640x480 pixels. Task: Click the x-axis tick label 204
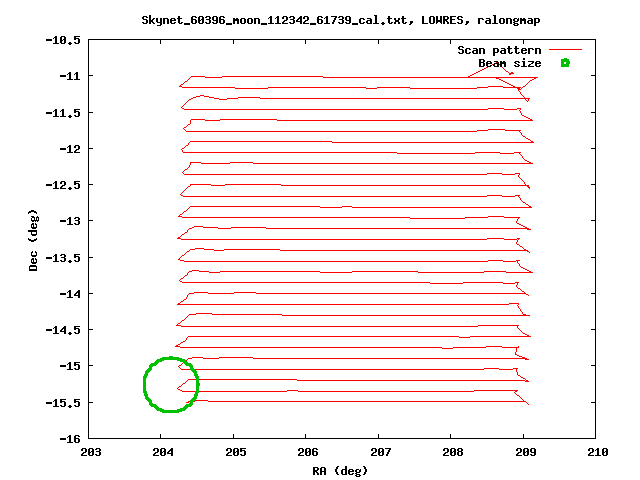click(x=163, y=452)
